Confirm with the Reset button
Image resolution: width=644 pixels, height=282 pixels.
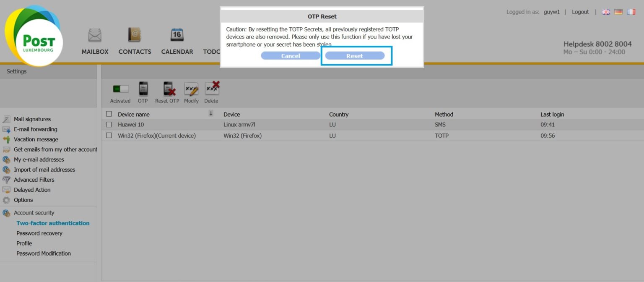[x=355, y=56]
